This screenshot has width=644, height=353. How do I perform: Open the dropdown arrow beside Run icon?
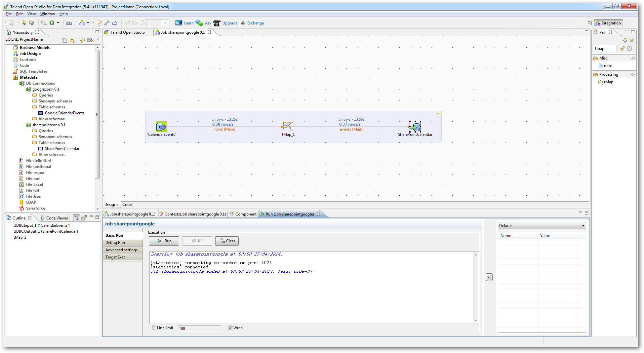58,23
